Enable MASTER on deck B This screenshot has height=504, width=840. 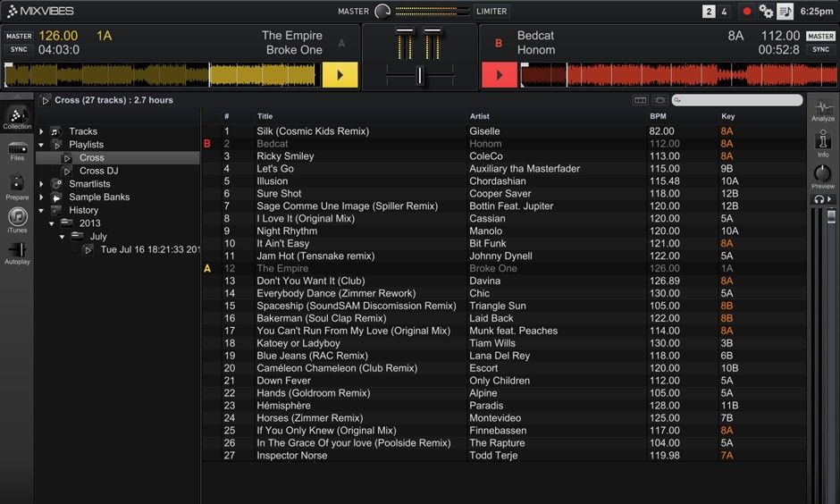(821, 37)
